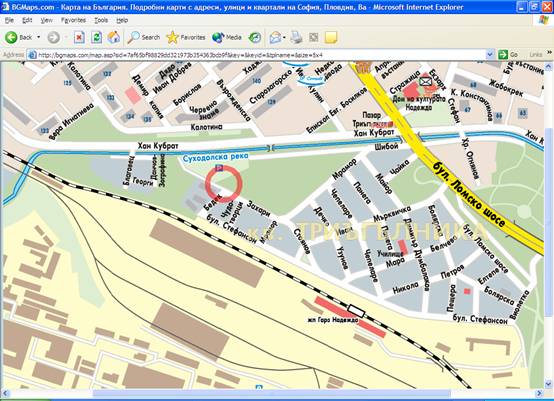
Task: Click the Print toolbar icon
Action: tap(296, 37)
